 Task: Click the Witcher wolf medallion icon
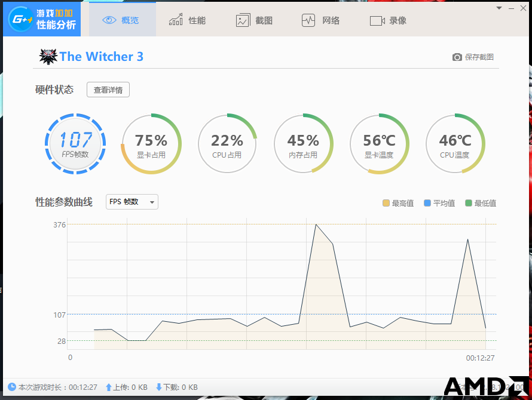click(48, 57)
